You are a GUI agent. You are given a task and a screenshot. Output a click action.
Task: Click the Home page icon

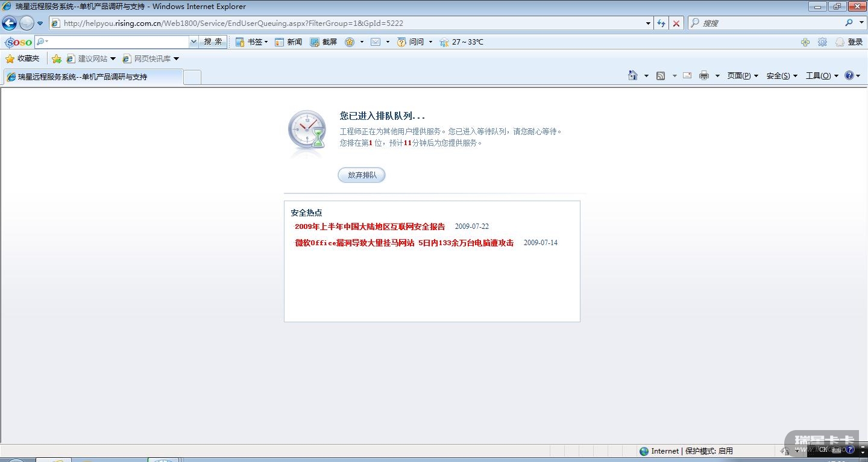[633, 76]
